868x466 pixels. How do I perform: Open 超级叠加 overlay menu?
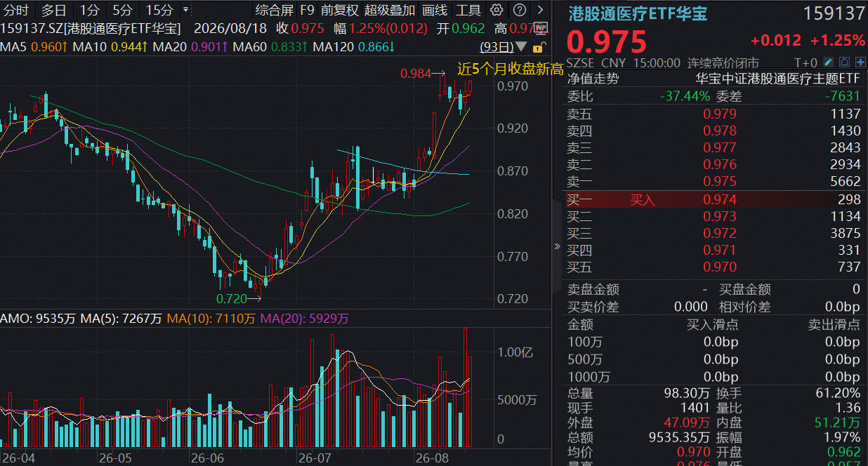(x=390, y=11)
